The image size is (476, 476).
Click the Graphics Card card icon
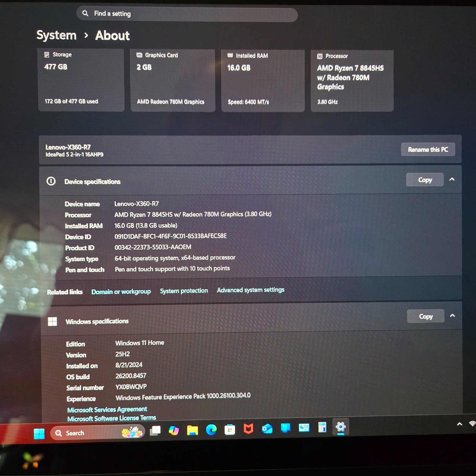(139, 55)
